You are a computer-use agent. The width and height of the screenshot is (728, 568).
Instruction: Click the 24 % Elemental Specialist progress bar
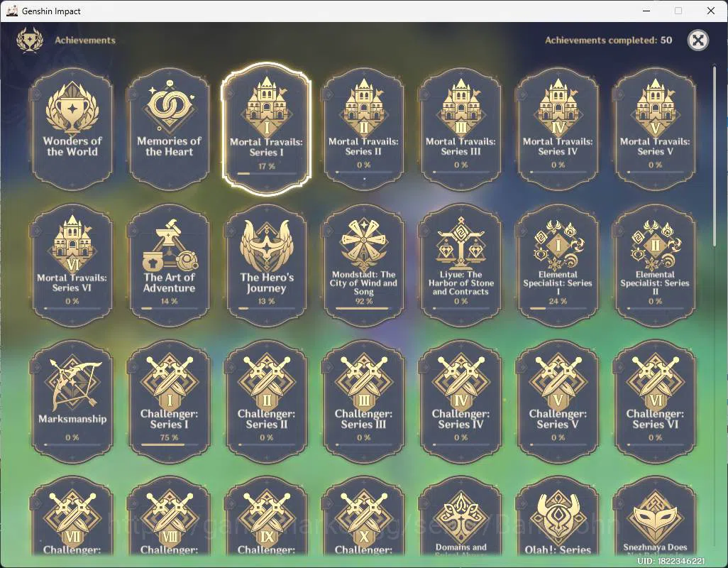(558, 308)
